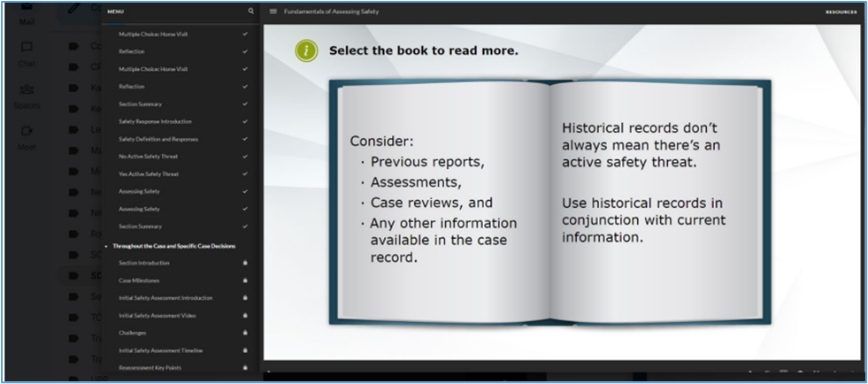Screen dimensions: 868x384
Task: Click the 'Consider:' heading on the book
Action: click(x=381, y=141)
